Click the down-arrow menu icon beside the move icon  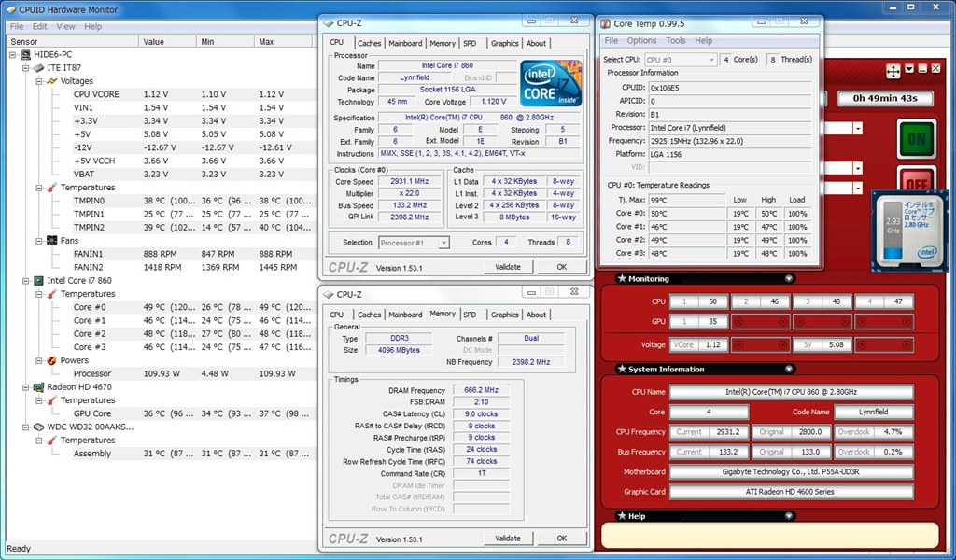click(x=909, y=69)
